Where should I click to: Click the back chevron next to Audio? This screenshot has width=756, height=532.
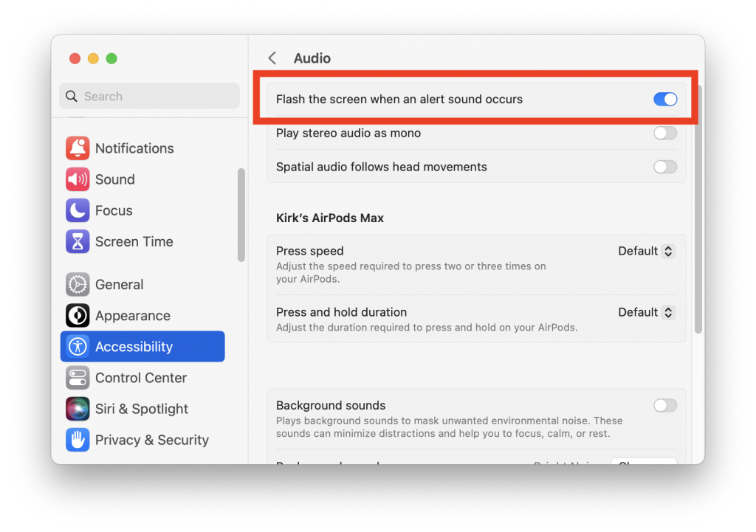pos(272,58)
